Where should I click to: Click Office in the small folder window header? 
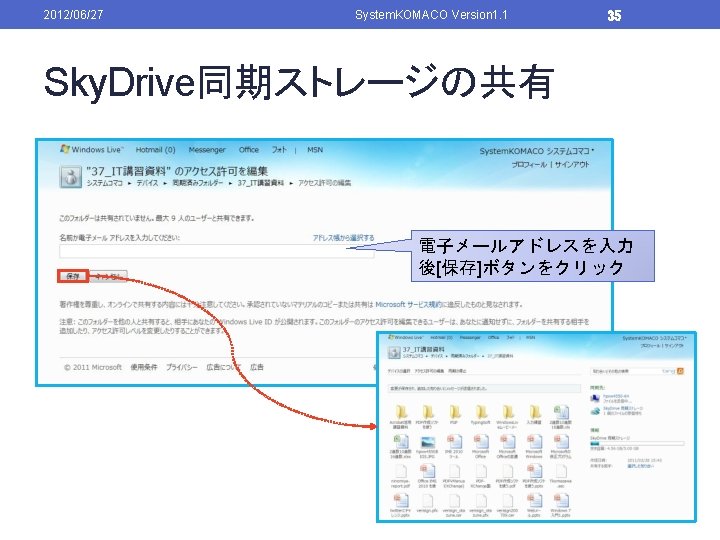point(493,338)
